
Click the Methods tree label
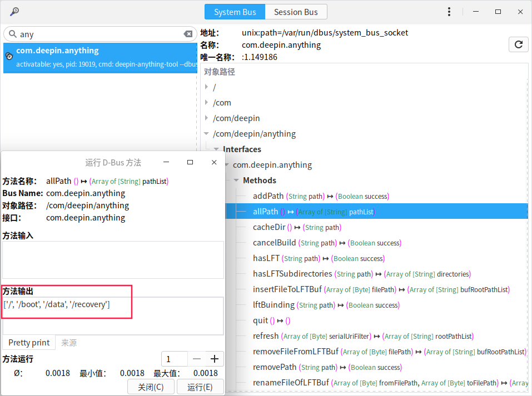point(260,181)
